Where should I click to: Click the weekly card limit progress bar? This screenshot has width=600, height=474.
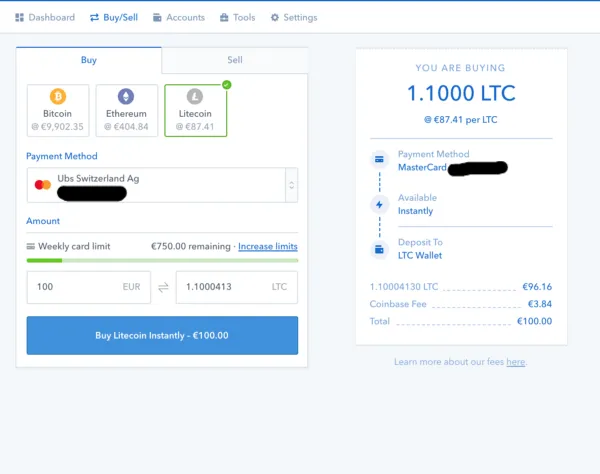click(162, 261)
